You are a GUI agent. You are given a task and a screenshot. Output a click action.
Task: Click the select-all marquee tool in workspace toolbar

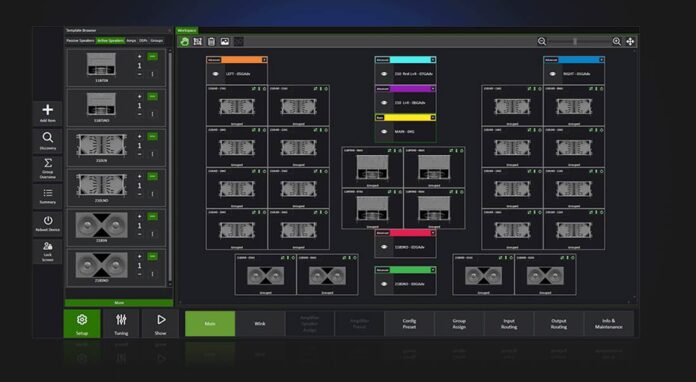pos(198,42)
